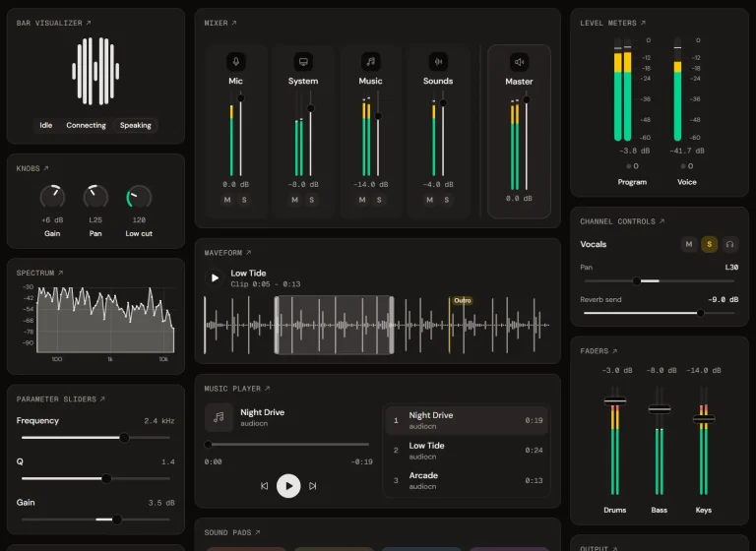Open Spectrum via its arrow icon
This screenshot has height=551, width=756.
point(61,273)
